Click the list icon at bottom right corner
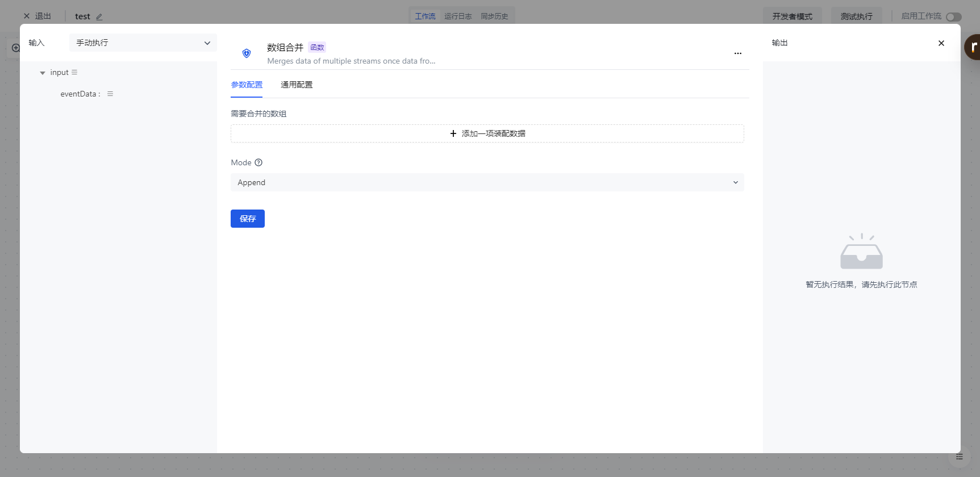980x477 pixels. click(x=959, y=457)
